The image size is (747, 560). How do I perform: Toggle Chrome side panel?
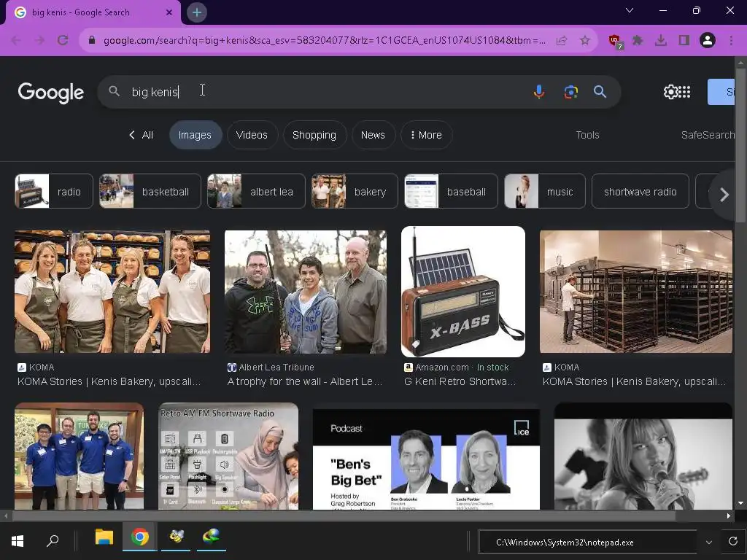[x=684, y=40]
